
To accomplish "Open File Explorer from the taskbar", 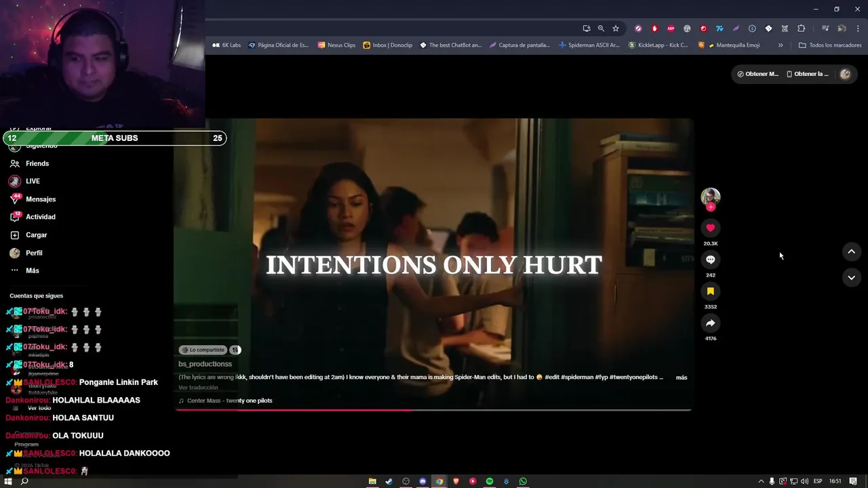I will click(x=372, y=481).
